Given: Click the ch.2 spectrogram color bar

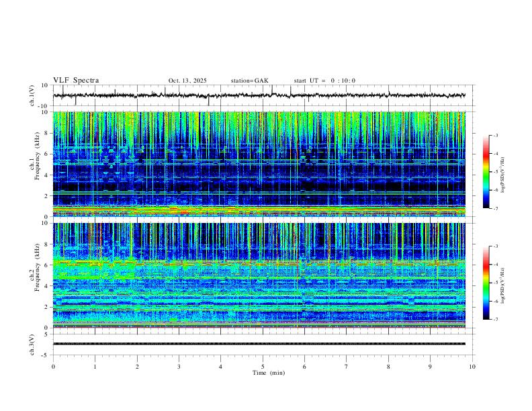Looking at the screenshot, I should click(486, 283).
